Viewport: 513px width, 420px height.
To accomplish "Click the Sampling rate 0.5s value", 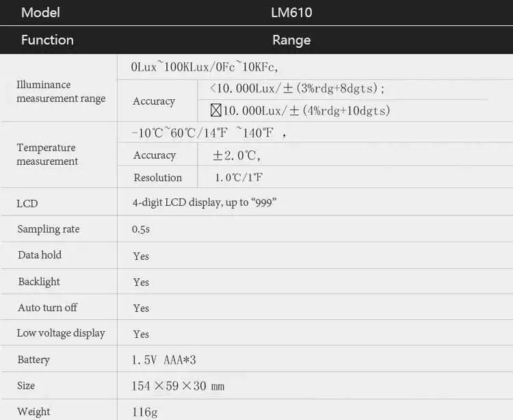I will [x=141, y=229].
